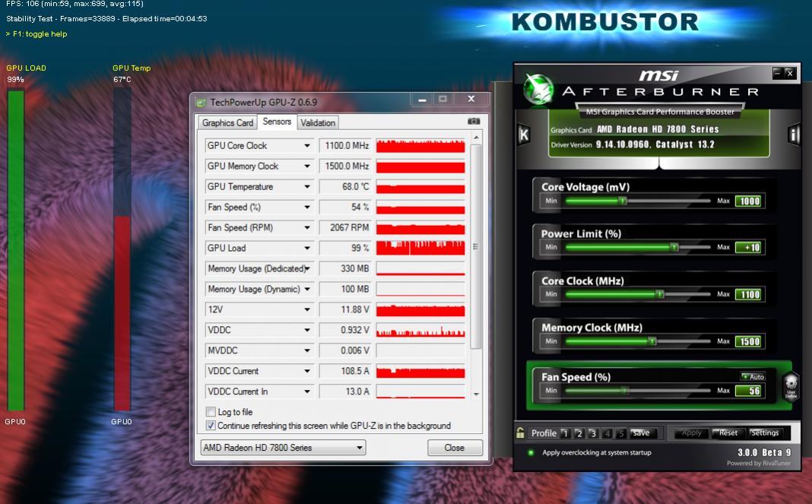Click the GPU Core Clock history graph
Image resolution: width=812 pixels, height=504 pixels.
coord(420,145)
